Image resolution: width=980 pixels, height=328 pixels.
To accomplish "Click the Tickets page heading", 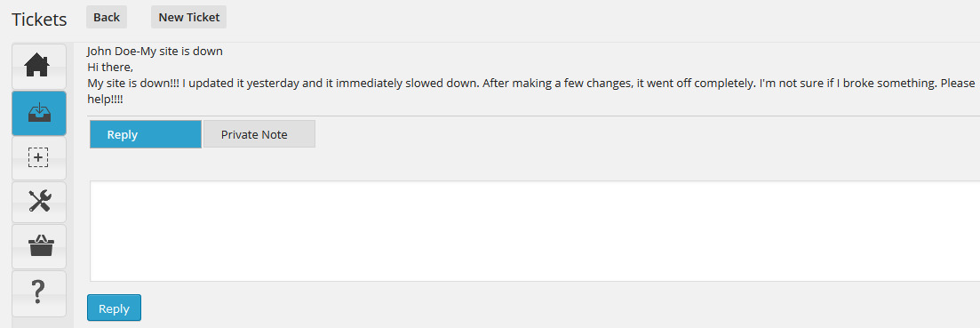I will point(39,20).
